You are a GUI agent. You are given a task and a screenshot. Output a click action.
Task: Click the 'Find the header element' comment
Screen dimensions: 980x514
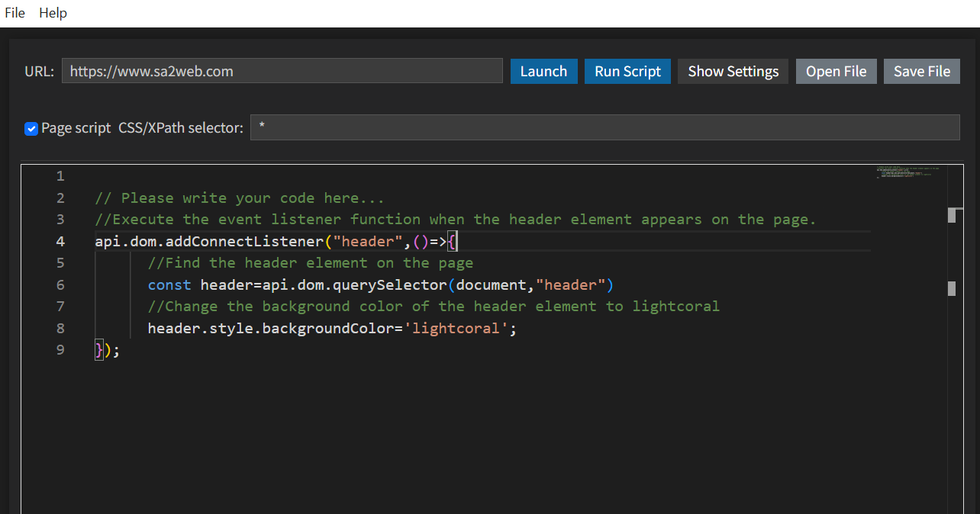(x=311, y=263)
